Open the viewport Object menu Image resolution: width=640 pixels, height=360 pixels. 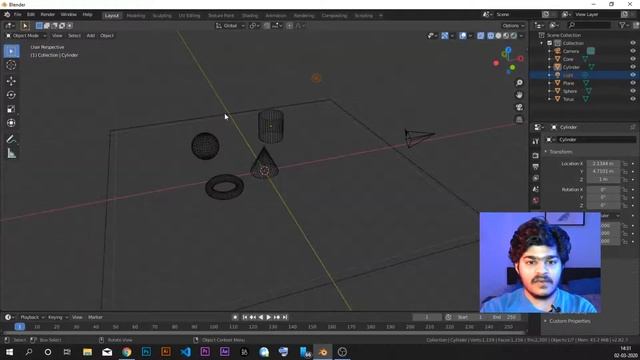(x=107, y=36)
